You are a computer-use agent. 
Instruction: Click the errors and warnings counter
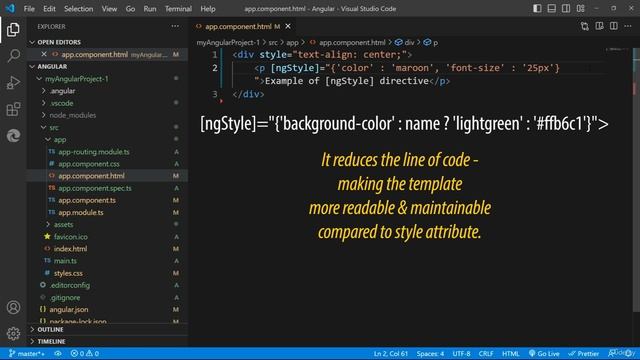tap(85, 353)
